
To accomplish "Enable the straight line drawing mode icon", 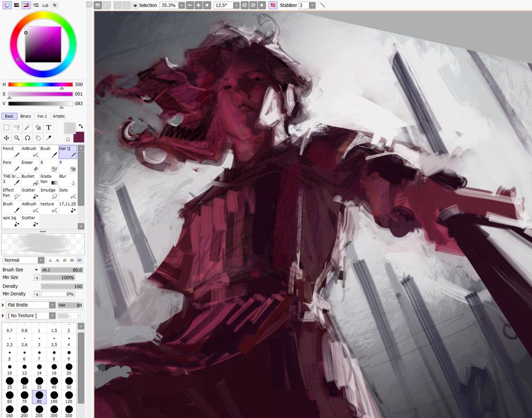I will pos(323,5).
